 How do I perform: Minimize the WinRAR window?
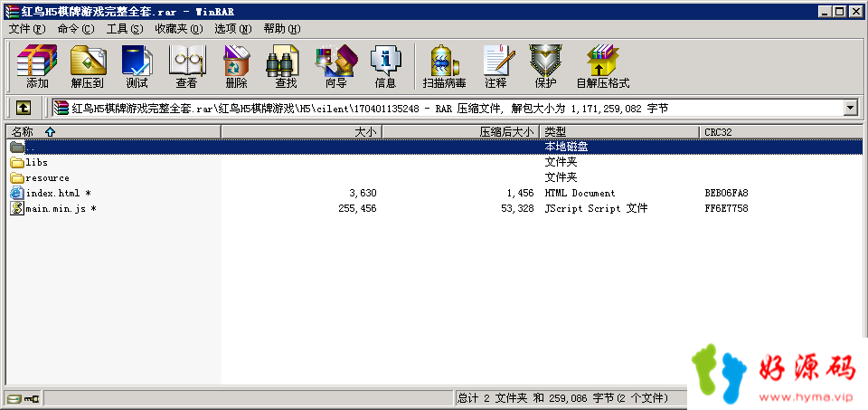(x=826, y=11)
